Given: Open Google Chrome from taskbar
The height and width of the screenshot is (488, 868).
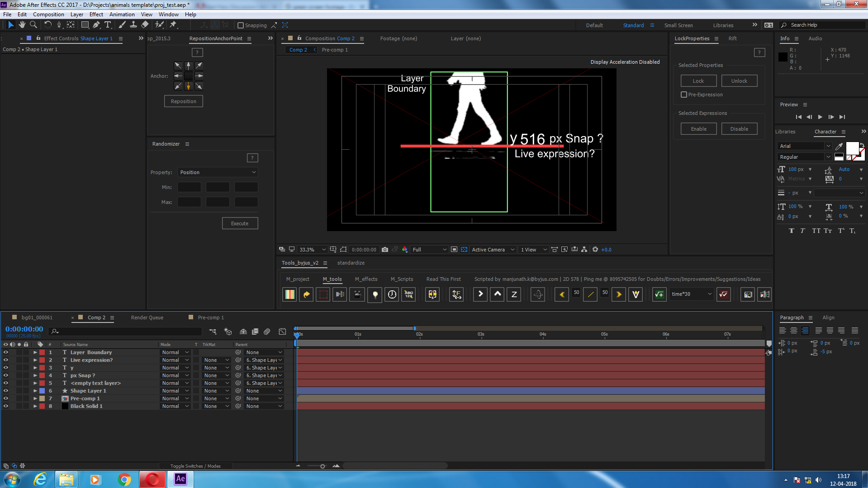Looking at the screenshot, I should tap(124, 479).
